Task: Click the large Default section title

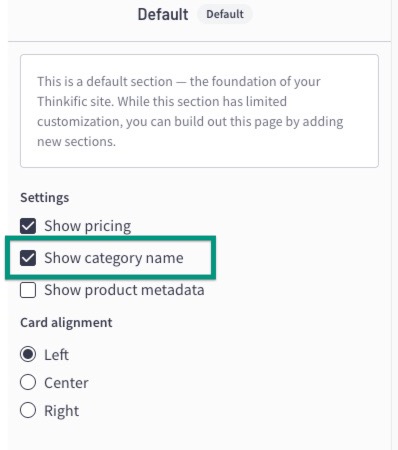Action: tap(163, 14)
